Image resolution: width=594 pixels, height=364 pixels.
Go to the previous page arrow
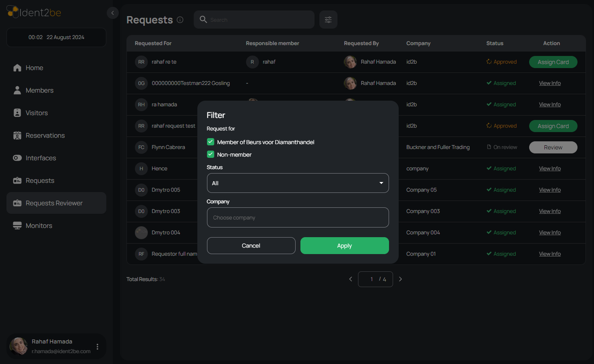click(x=350, y=279)
